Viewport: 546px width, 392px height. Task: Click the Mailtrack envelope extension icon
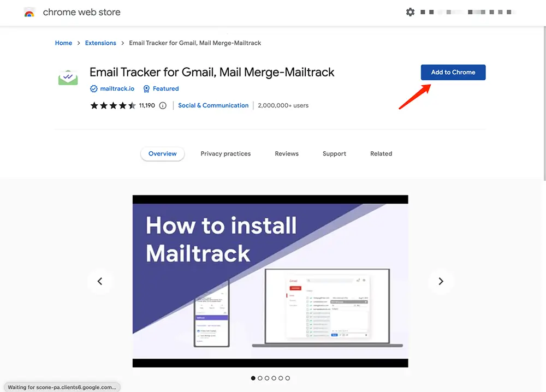pyautogui.click(x=68, y=78)
